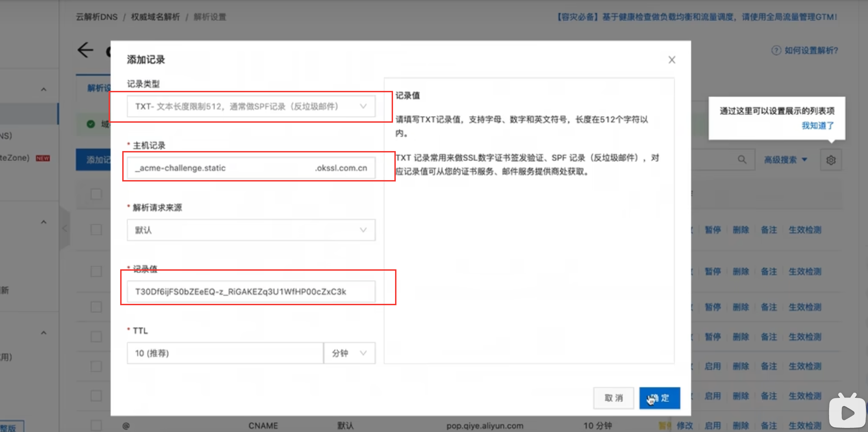Screen dimensions: 868x432
Task: Click the help question mark icon
Action: [776, 51]
